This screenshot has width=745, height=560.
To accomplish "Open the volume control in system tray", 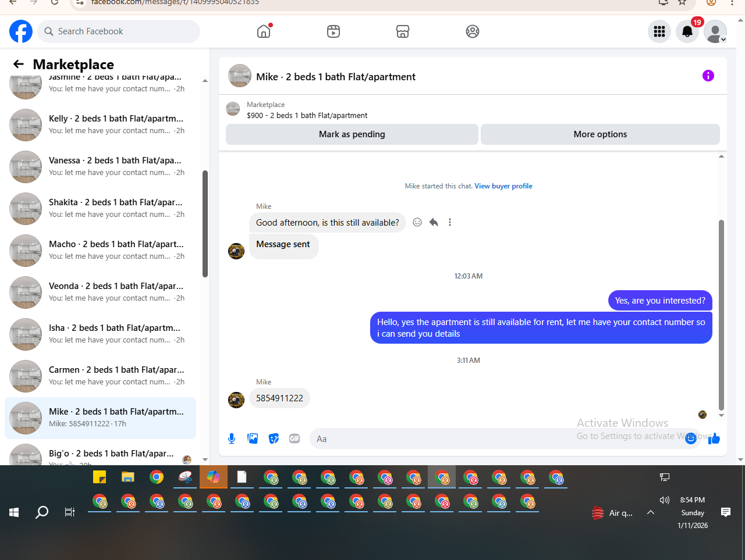I will 665,500.
